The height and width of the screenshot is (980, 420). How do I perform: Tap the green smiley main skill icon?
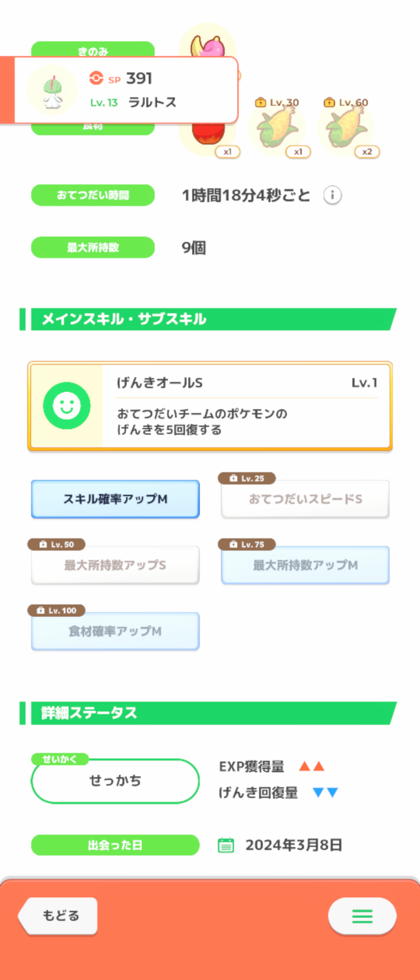click(67, 406)
